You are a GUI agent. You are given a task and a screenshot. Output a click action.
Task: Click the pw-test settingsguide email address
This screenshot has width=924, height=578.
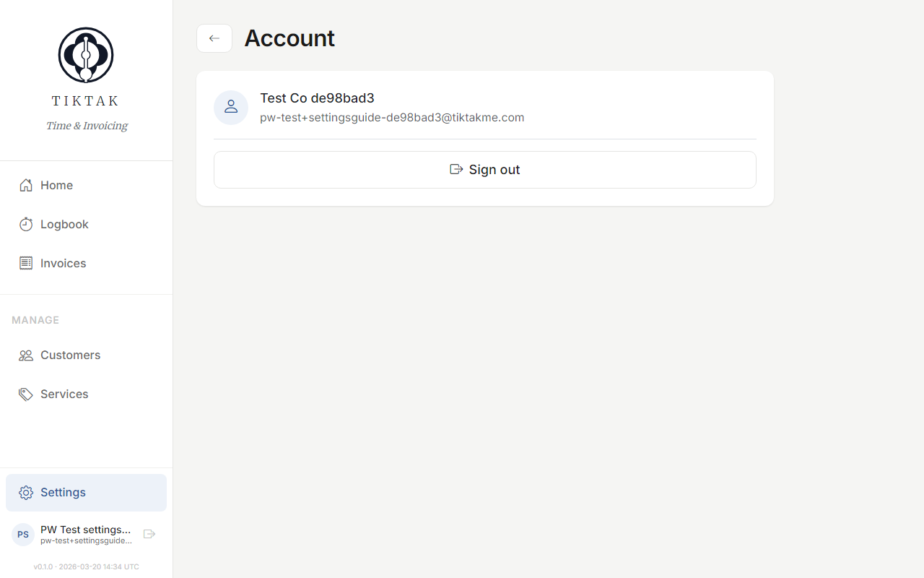click(x=392, y=117)
